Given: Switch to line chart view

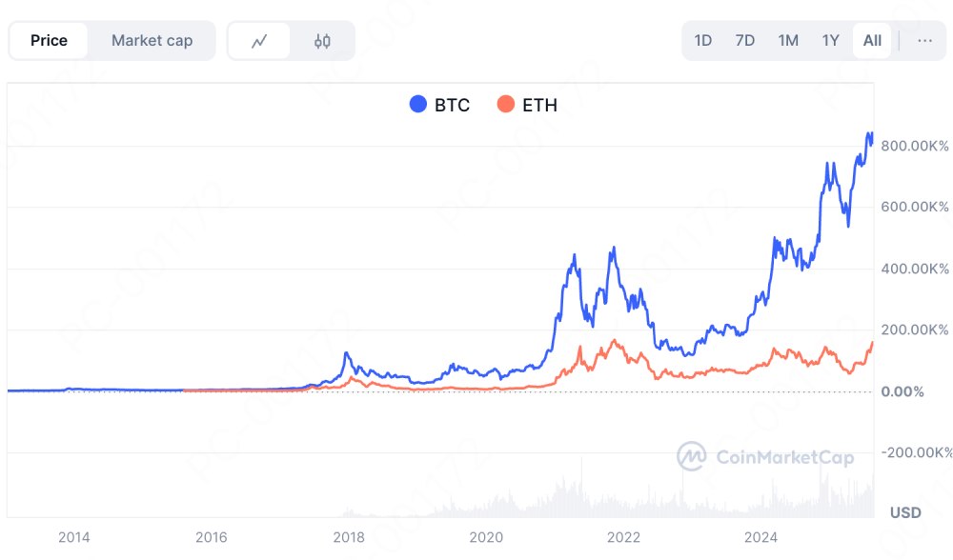Looking at the screenshot, I should tap(259, 41).
